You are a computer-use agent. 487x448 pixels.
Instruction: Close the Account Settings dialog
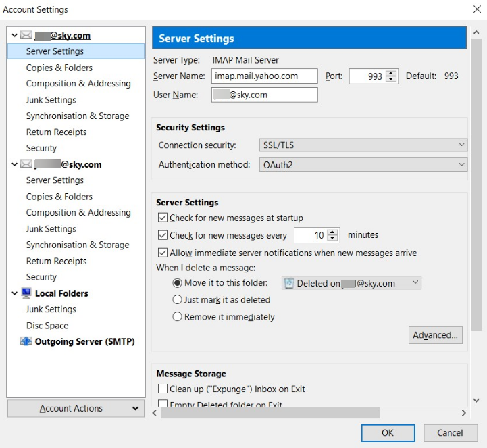pos(478,9)
